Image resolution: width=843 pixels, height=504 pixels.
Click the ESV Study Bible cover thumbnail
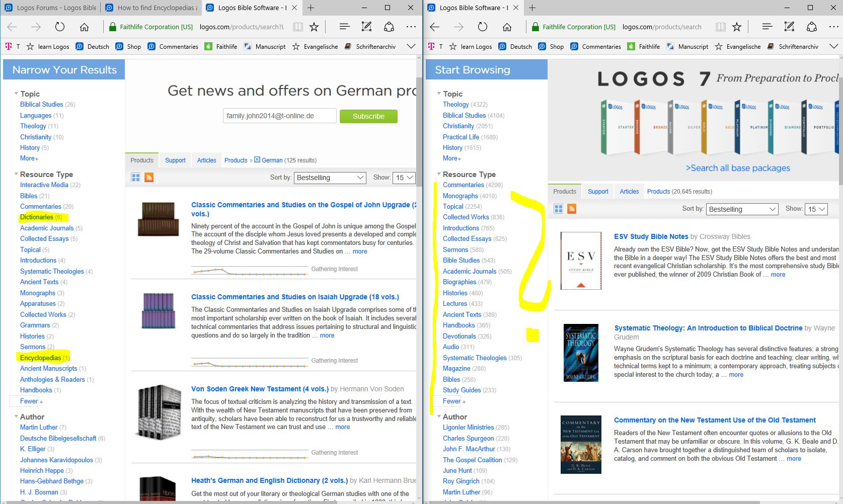tap(581, 261)
